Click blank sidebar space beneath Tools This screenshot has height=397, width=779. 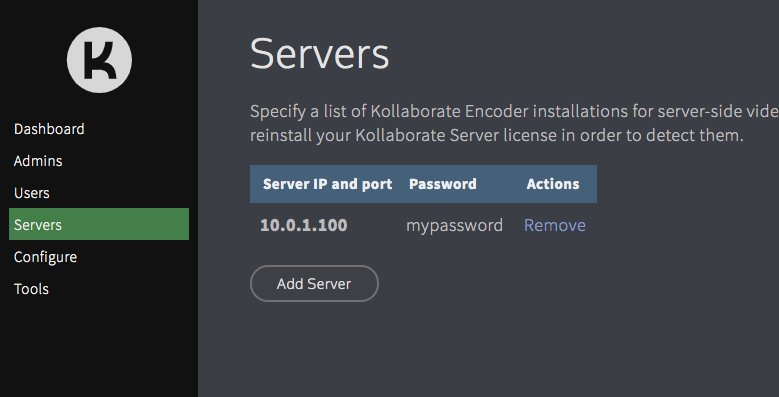99,348
